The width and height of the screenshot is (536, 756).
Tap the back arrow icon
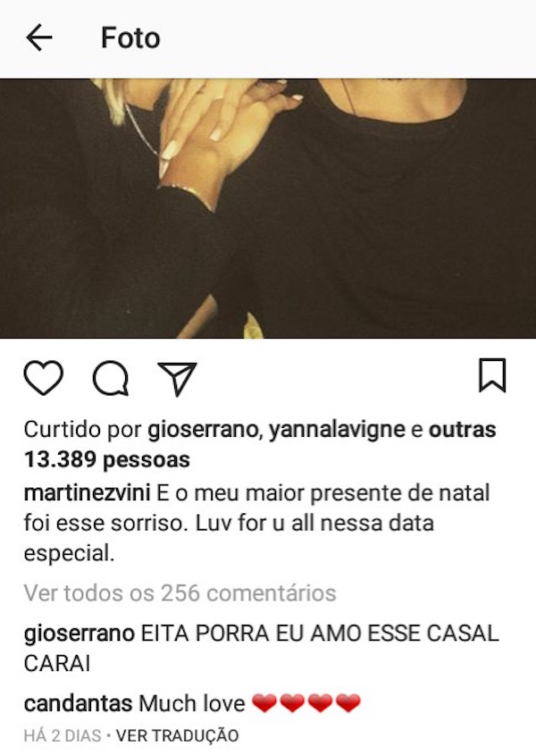coord(39,38)
